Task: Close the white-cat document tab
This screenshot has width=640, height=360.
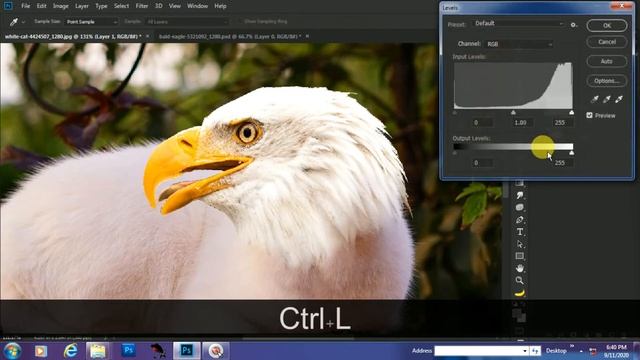Action: tap(147, 36)
